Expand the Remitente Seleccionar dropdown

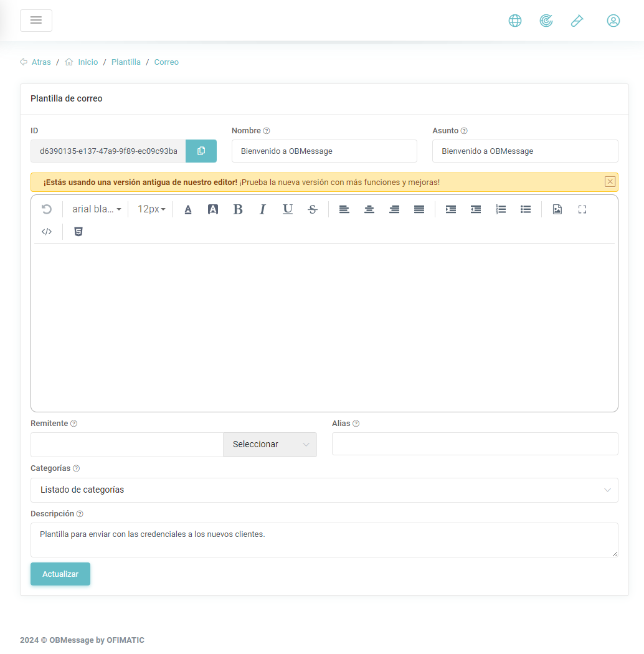point(270,445)
